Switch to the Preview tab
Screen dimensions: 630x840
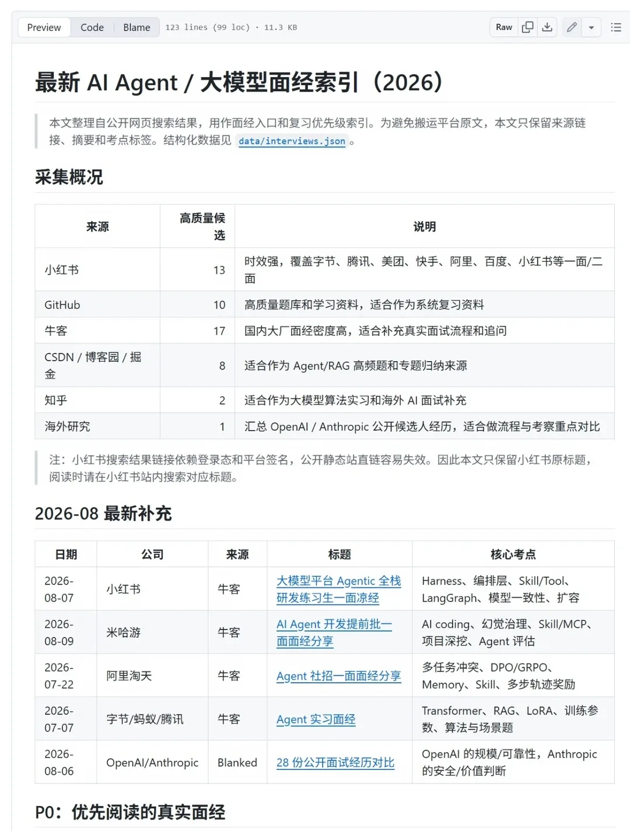tap(44, 27)
